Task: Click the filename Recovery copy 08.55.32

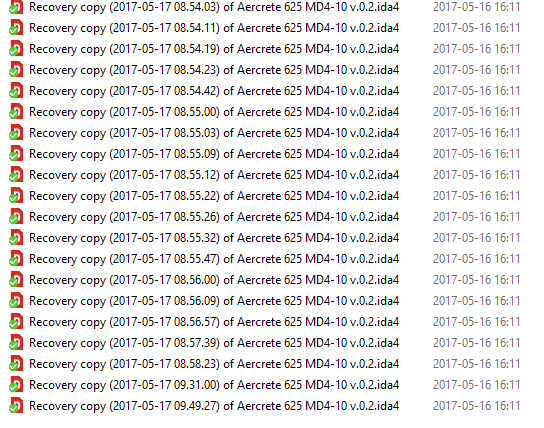Action: tap(214, 238)
